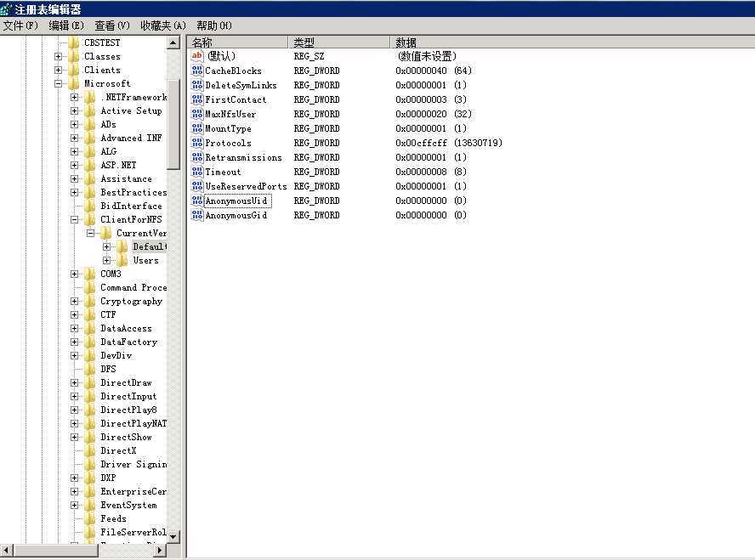Screen dimensions: 755x560
Task: Click the string value icon for (默认)
Action: (x=197, y=56)
